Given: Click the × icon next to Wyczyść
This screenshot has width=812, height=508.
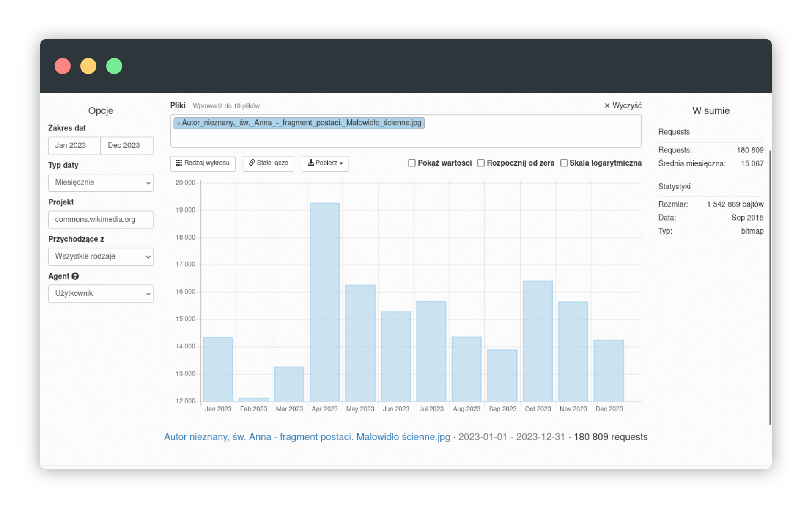Looking at the screenshot, I should tap(608, 105).
